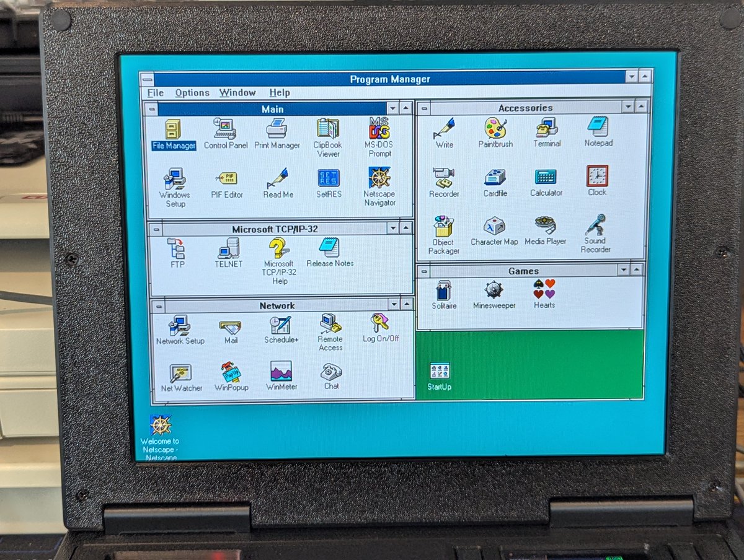Select the Object Packager icon
This screenshot has height=560, width=744.
point(443,226)
